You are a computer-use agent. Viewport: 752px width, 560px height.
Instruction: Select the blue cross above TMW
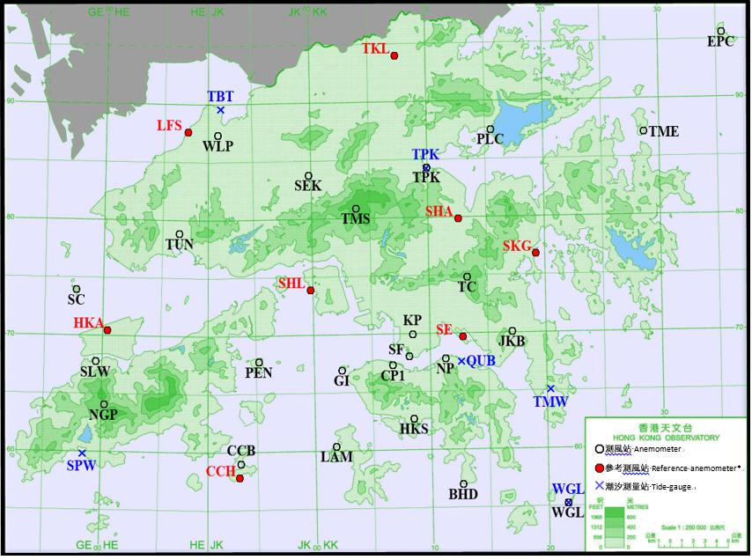click(550, 389)
